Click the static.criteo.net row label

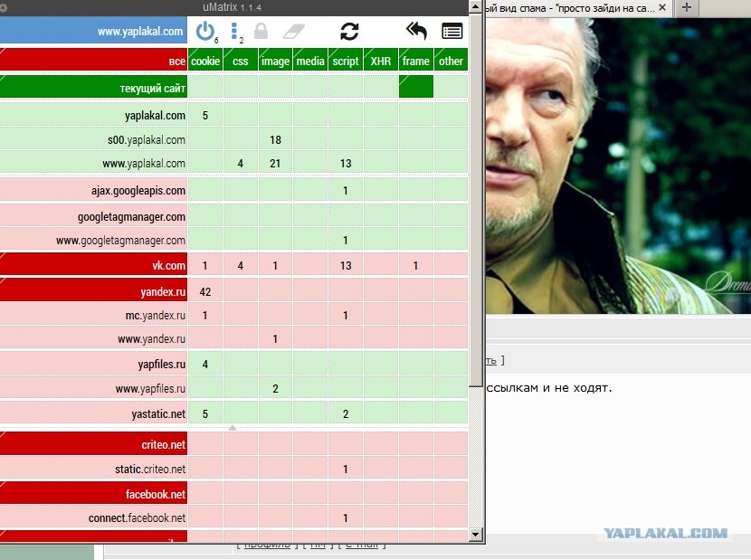tap(93, 469)
